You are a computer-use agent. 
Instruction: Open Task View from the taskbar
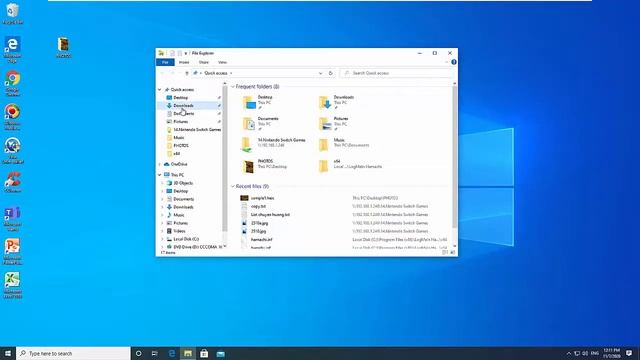pos(155,353)
